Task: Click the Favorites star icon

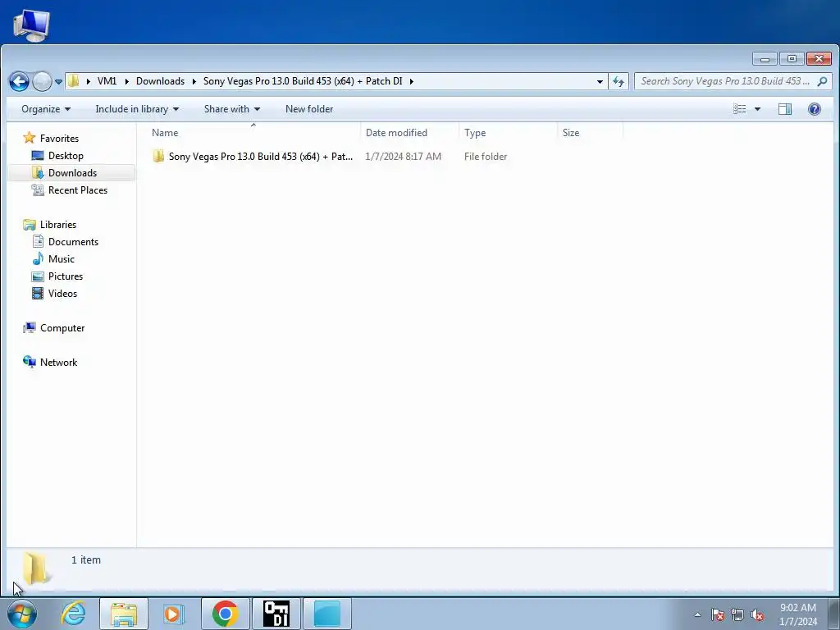Action: click(29, 138)
